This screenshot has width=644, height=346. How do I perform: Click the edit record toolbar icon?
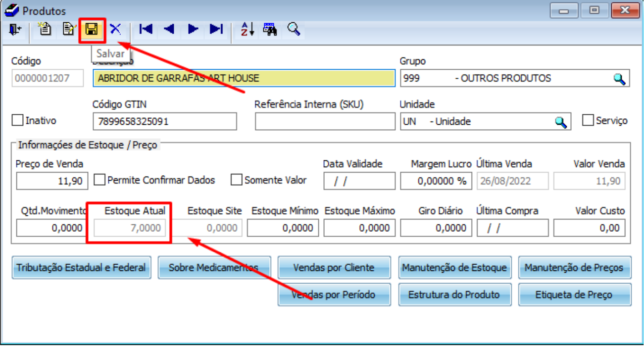pyautogui.click(x=68, y=30)
